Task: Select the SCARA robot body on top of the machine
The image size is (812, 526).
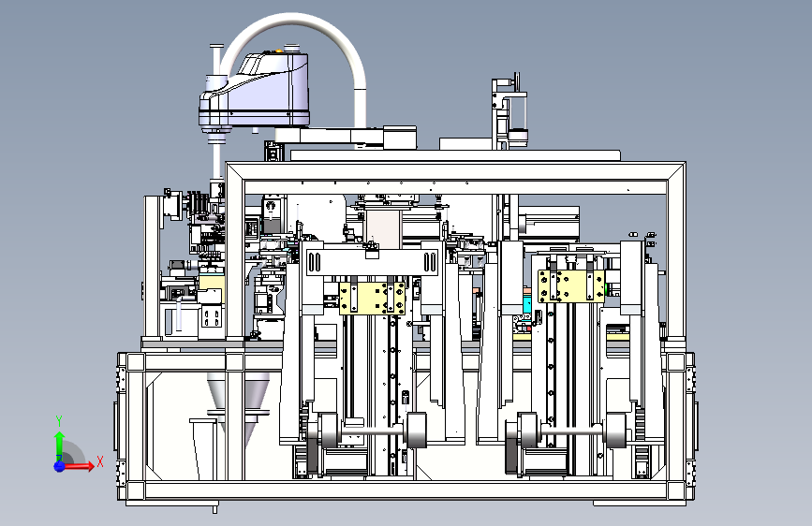Action: pyautogui.click(x=255, y=91)
